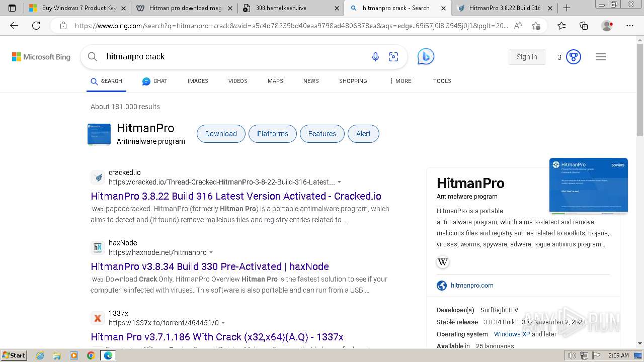The width and height of the screenshot is (644, 362).
Task: Click the volume speaker tray icon
Action: 572,355
